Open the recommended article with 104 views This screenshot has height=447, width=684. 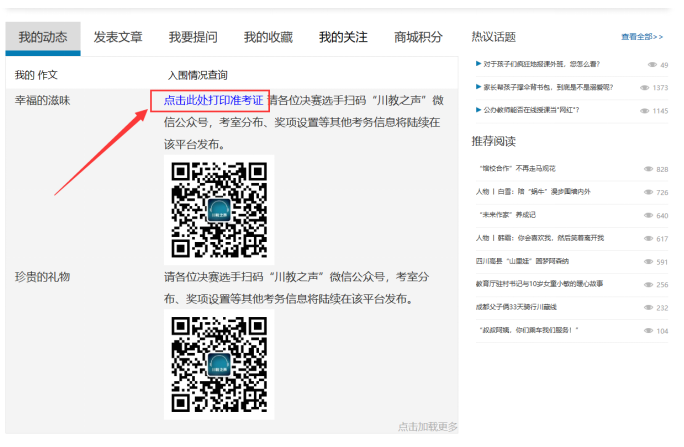click(529, 330)
